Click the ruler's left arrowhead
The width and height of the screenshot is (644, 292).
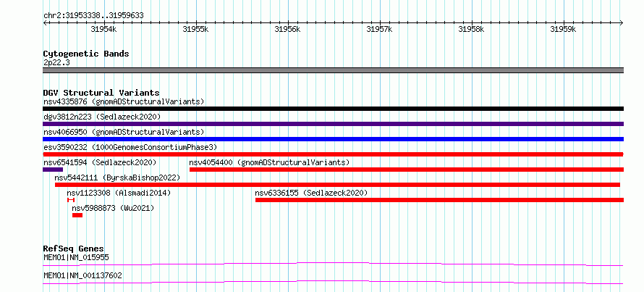tap(45, 22)
